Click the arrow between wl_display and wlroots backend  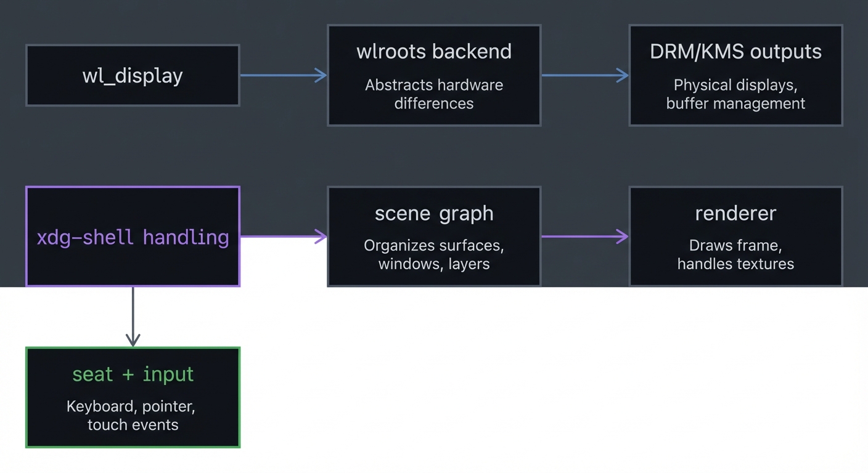coord(282,75)
